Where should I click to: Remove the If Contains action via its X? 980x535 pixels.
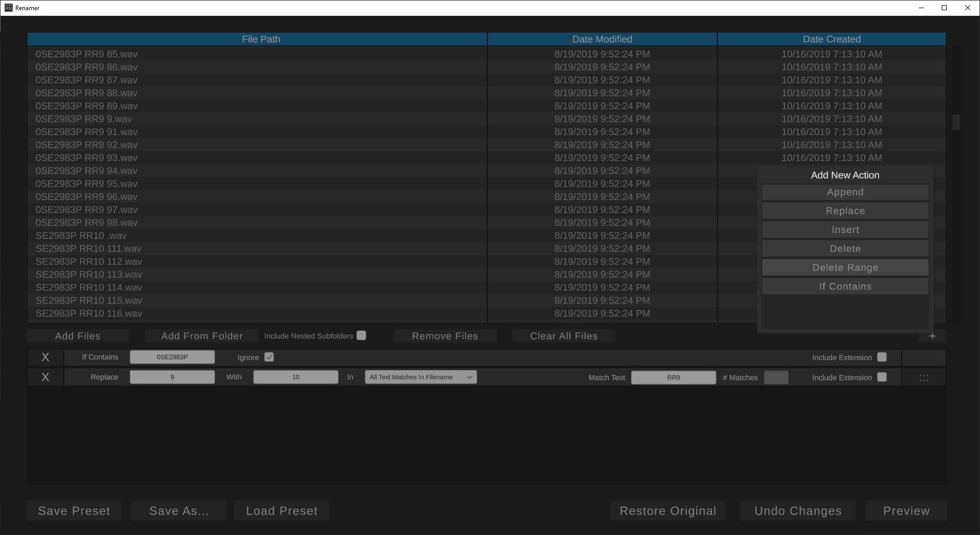[45, 356]
